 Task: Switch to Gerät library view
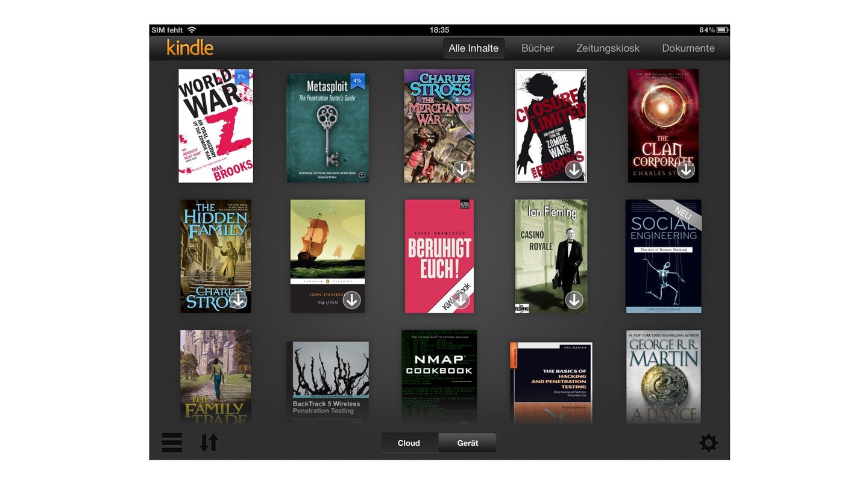point(468,443)
